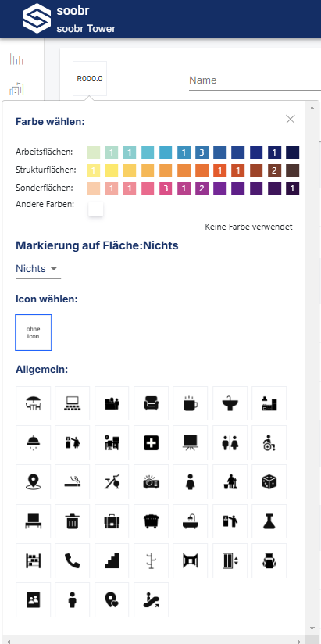
Task: Select the laboratory flask icon
Action: point(269,521)
